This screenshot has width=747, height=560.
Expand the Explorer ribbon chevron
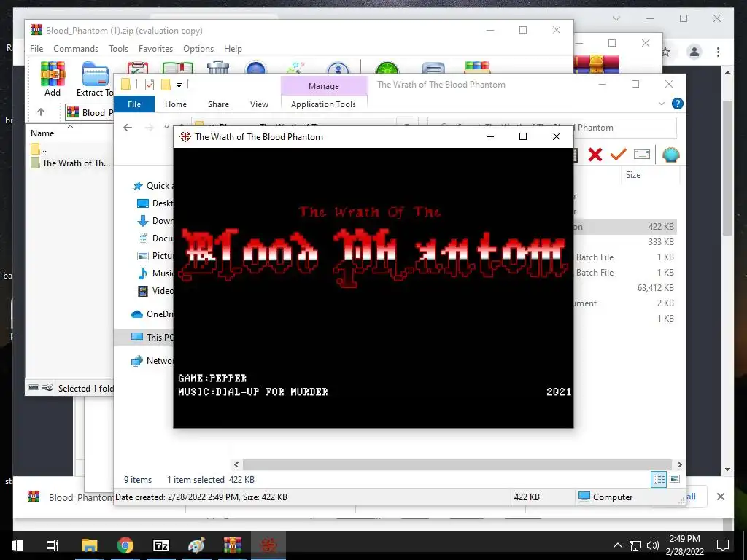661,104
